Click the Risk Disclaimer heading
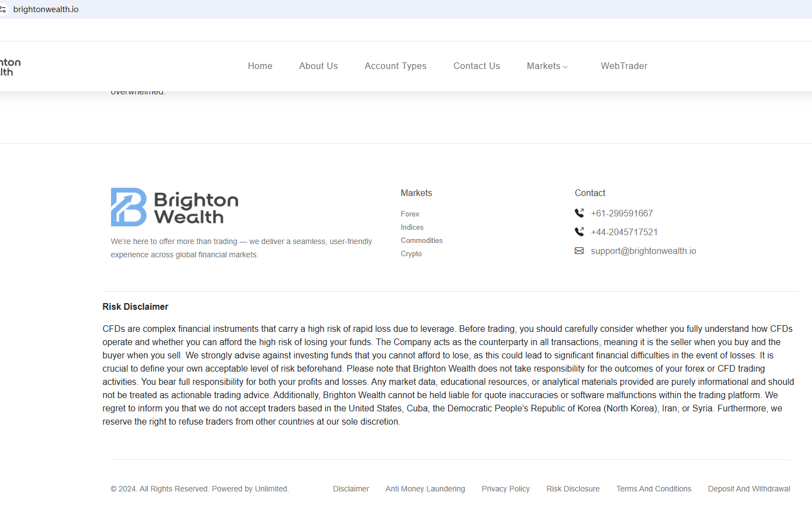This screenshot has width=812, height=508. (135, 306)
